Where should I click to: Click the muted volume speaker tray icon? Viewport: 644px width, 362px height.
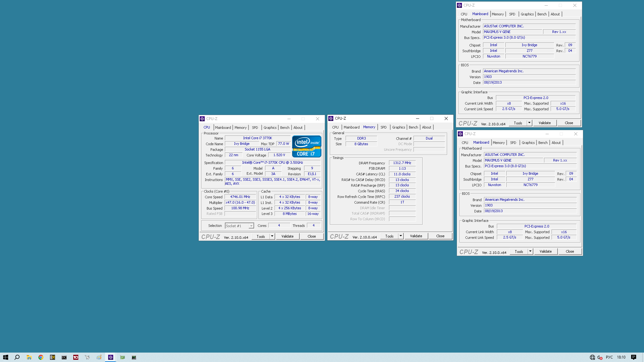600,357
